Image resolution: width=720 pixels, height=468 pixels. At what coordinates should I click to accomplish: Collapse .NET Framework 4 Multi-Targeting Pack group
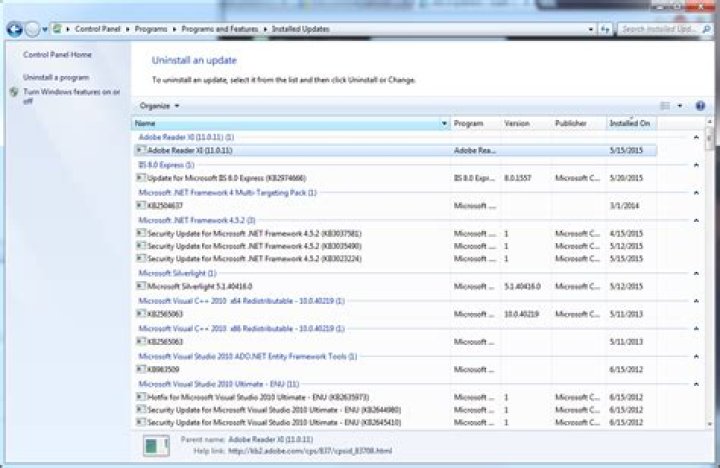pyautogui.click(x=696, y=192)
